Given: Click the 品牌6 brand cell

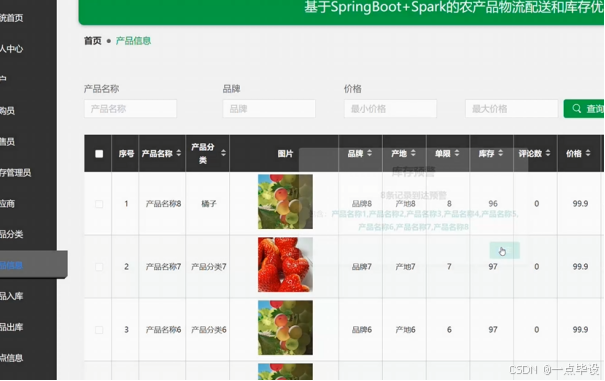Looking at the screenshot, I should point(362,330).
